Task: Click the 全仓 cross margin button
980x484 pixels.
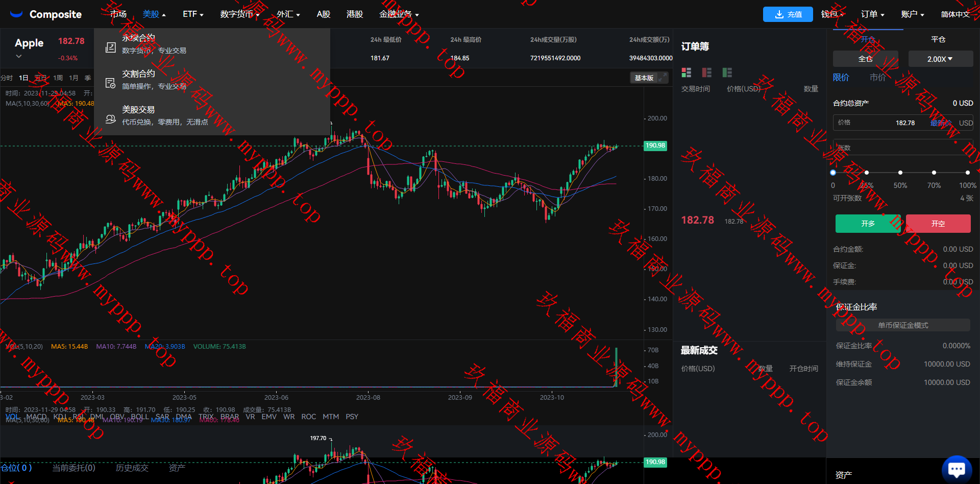Action: [866, 59]
